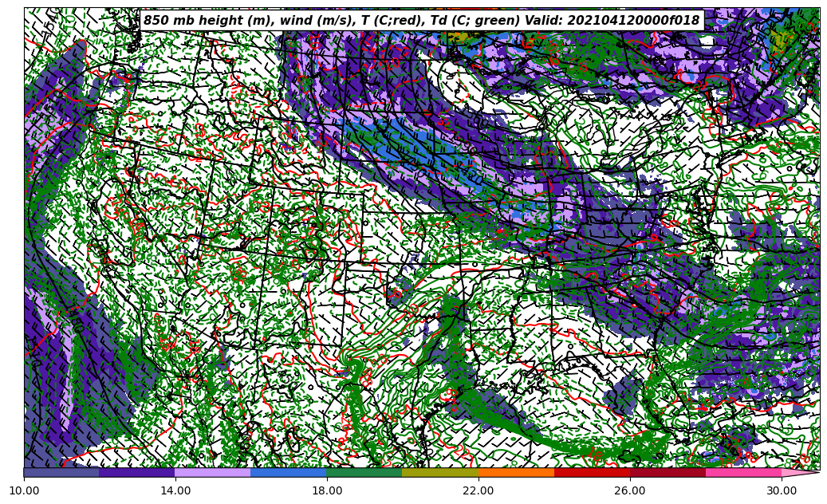Click the colorbar tick label 14.00
This screenshot has height=504, width=827.
175,490
